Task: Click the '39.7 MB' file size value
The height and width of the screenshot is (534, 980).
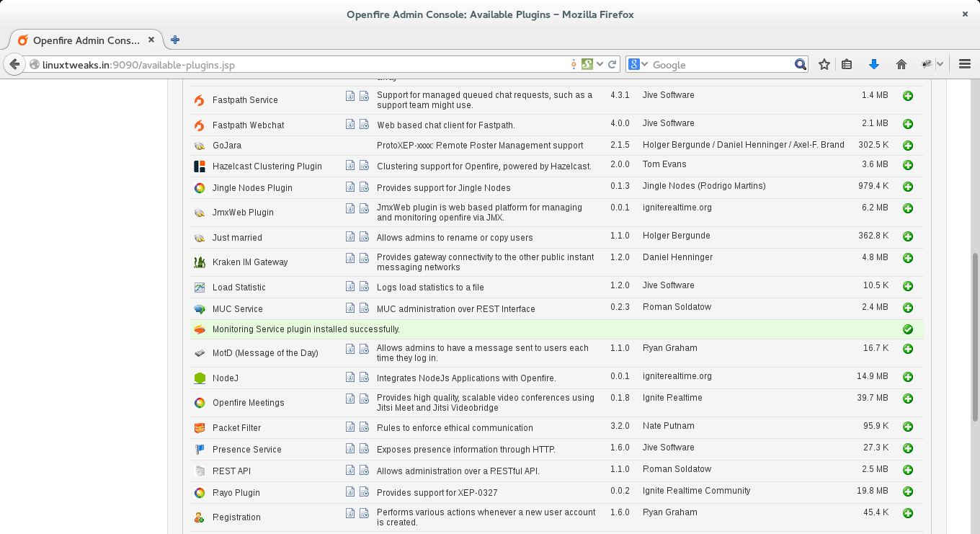Action: (x=873, y=398)
